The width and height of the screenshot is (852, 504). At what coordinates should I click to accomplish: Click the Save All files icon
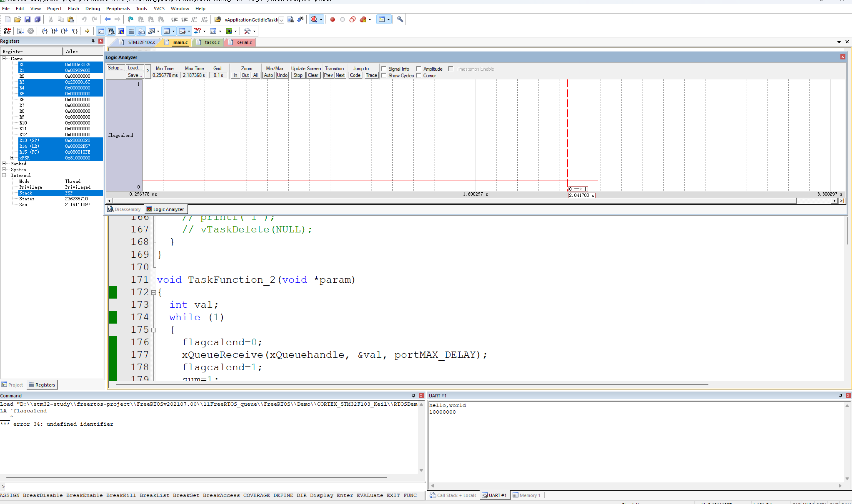(x=38, y=20)
